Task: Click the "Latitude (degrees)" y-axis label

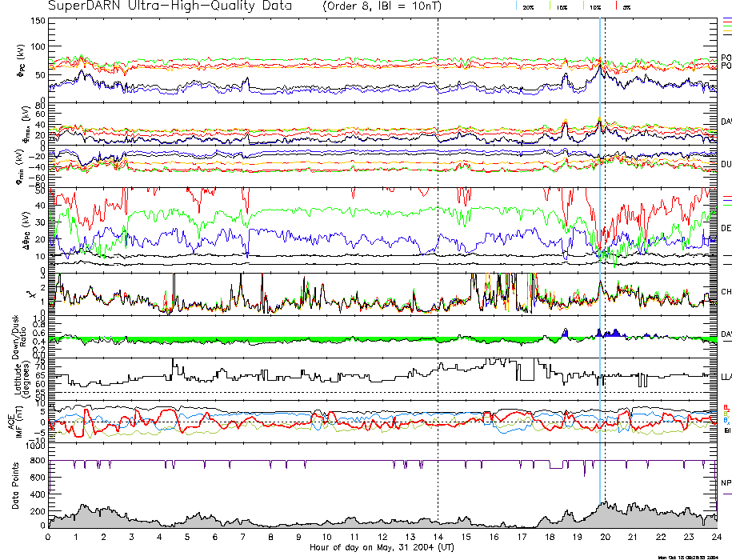Action: point(22,378)
